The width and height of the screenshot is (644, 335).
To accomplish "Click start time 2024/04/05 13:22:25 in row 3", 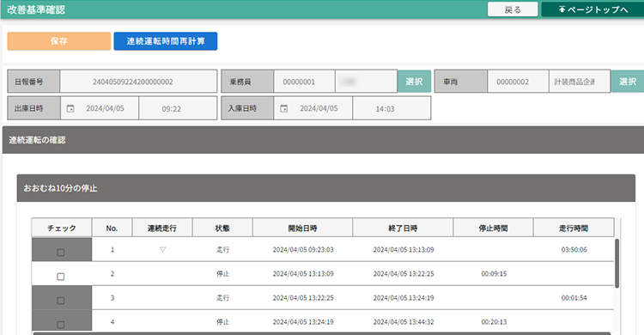I will click(303, 297).
